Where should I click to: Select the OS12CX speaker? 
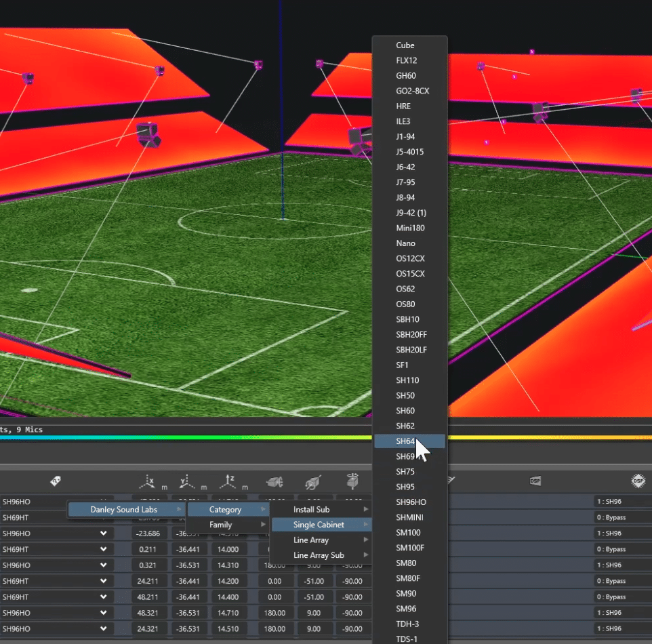pyautogui.click(x=409, y=258)
